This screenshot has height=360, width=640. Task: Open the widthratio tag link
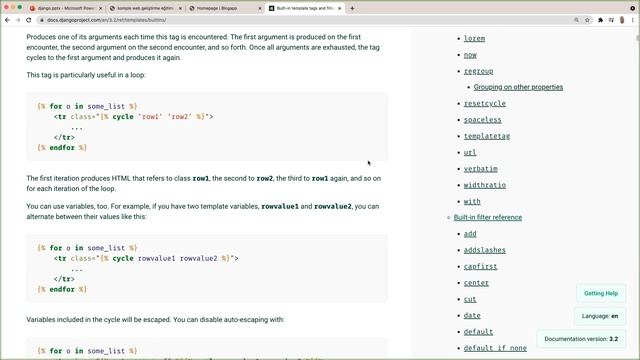[x=484, y=185]
